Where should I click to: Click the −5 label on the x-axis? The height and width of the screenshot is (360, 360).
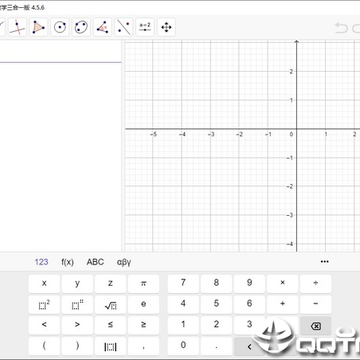[x=153, y=134]
